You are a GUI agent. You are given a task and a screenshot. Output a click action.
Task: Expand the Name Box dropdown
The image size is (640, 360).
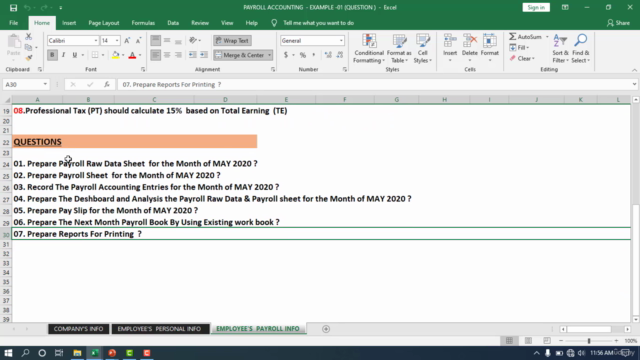(45, 84)
